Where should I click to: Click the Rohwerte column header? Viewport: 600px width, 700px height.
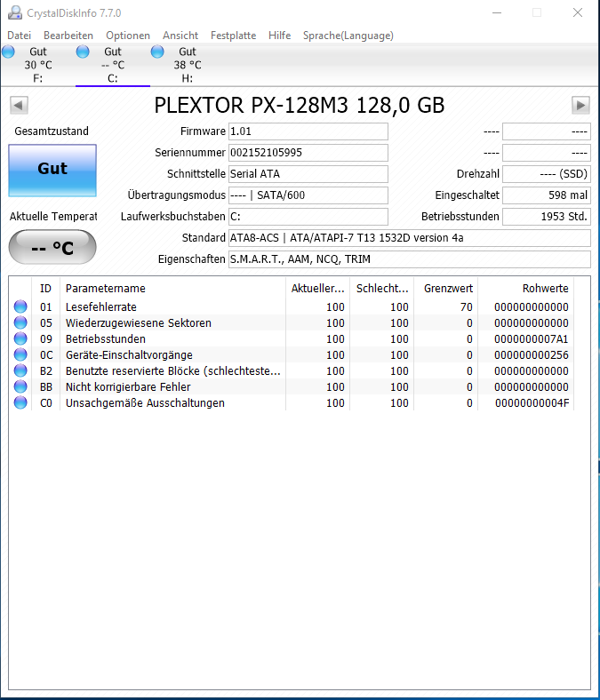pos(526,289)
